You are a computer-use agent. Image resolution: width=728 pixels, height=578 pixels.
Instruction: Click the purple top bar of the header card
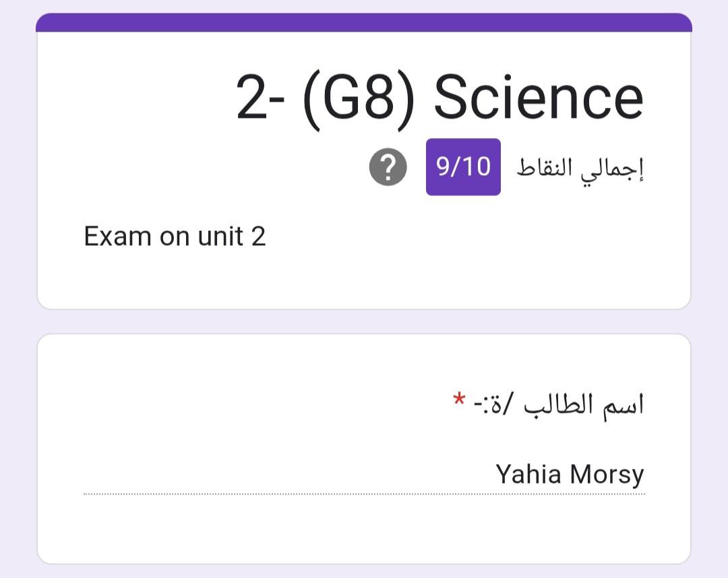364,23
